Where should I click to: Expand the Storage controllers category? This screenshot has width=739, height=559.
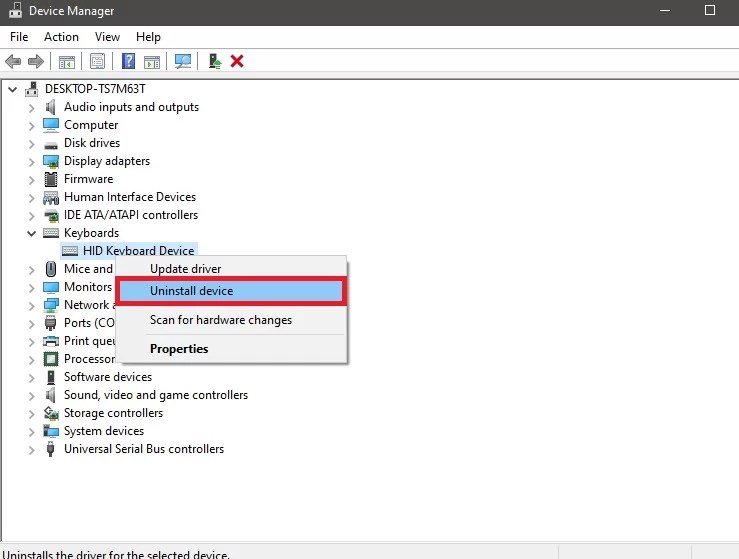click(x=32, y=414)
